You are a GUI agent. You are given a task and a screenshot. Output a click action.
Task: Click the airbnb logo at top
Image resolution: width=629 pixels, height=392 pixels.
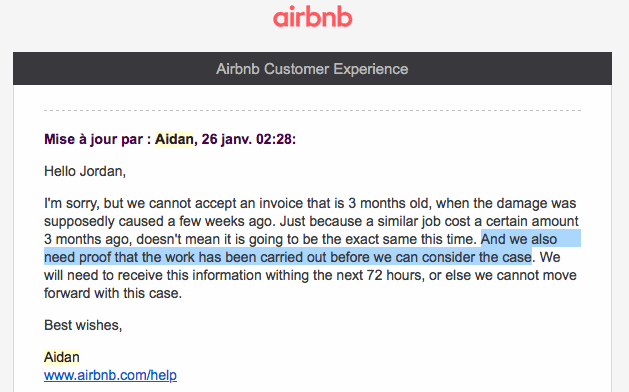click(312, 18)
